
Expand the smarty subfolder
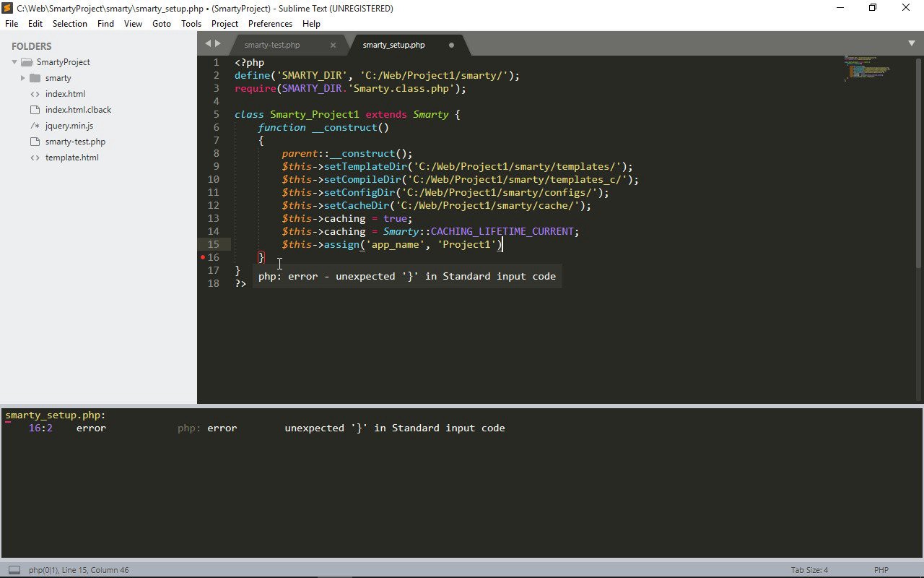point(23,78)
